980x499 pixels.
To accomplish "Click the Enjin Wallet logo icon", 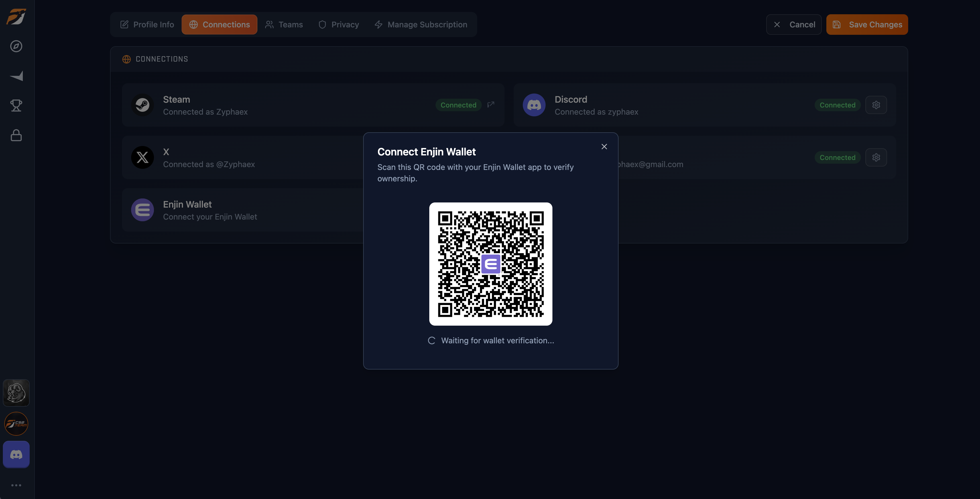I will click(143, 210).
